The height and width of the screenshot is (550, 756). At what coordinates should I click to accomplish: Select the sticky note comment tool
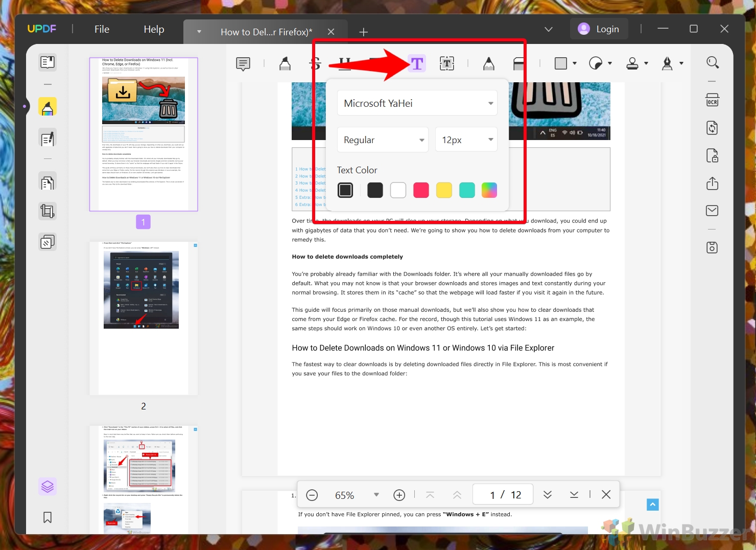pyautogui.click(x=243, y=64)
